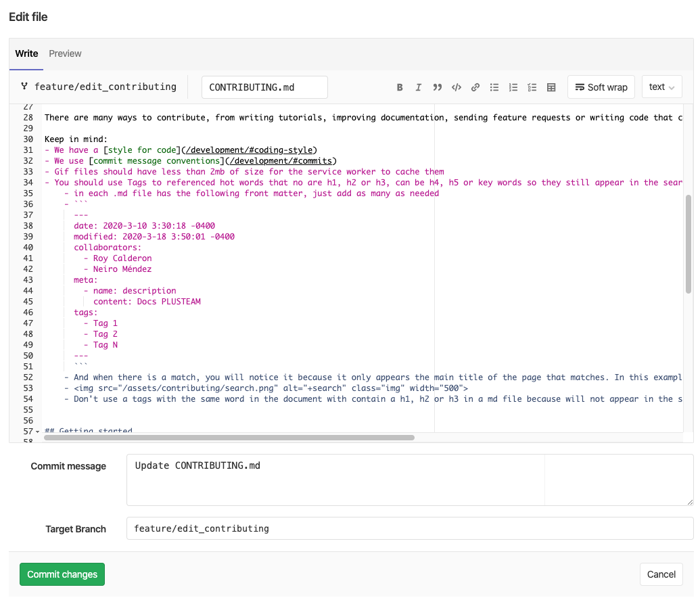
Task: Open the text syntax dropdown
Action: 661,87
